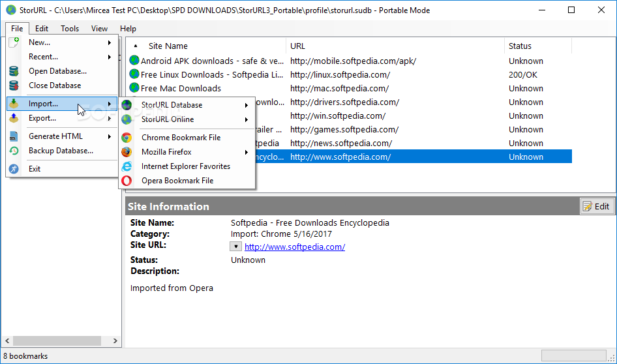The image size is (617, 364).
Task: Select Chrome Bookmark File import option
Action: point(187,138)
